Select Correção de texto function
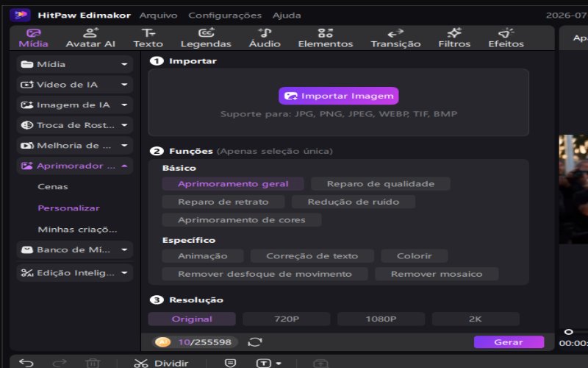This screenshot has width=588, height=368. pyautogui.click(x=312, y=255)
